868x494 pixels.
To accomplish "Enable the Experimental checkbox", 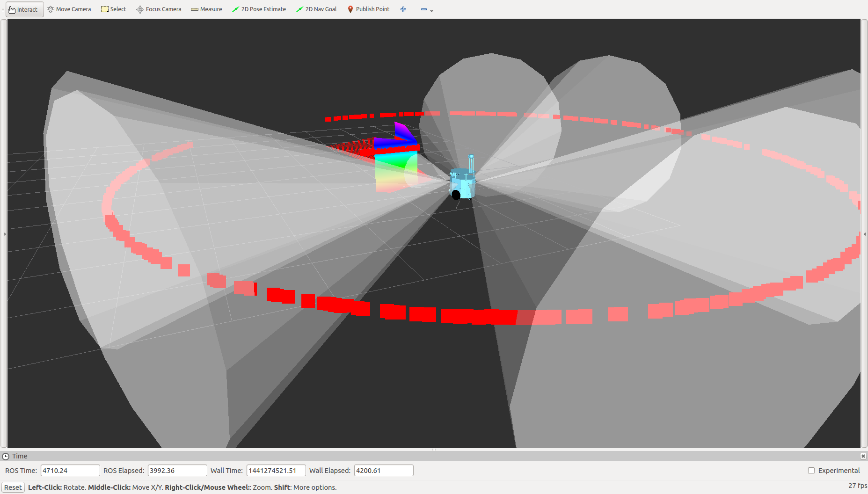I will 811,471.
